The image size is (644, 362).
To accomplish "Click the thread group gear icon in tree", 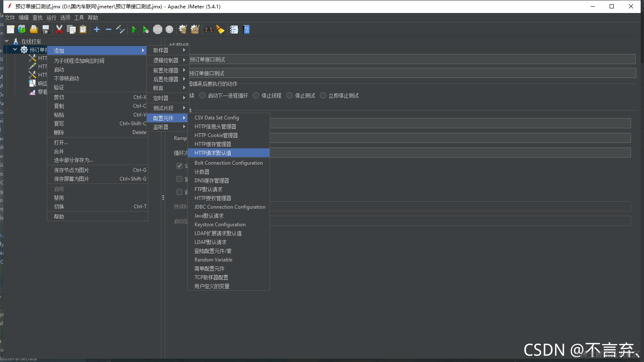I will (x=24, y=50).
